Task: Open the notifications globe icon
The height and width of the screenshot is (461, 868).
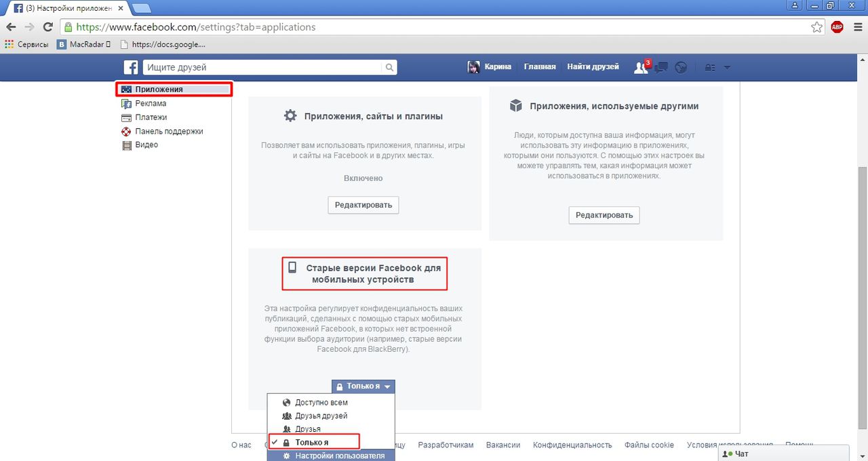Action: (x=682, y=67)
